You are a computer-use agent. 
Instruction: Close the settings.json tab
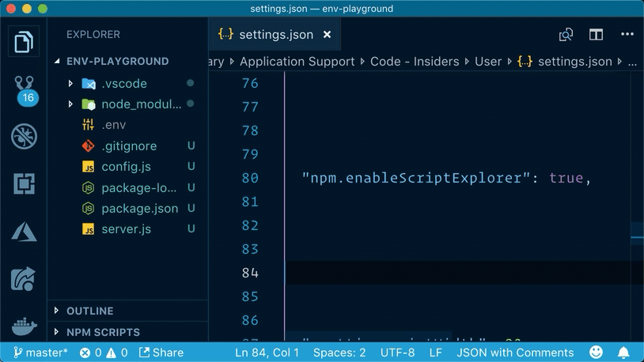[x=327, y=35]
